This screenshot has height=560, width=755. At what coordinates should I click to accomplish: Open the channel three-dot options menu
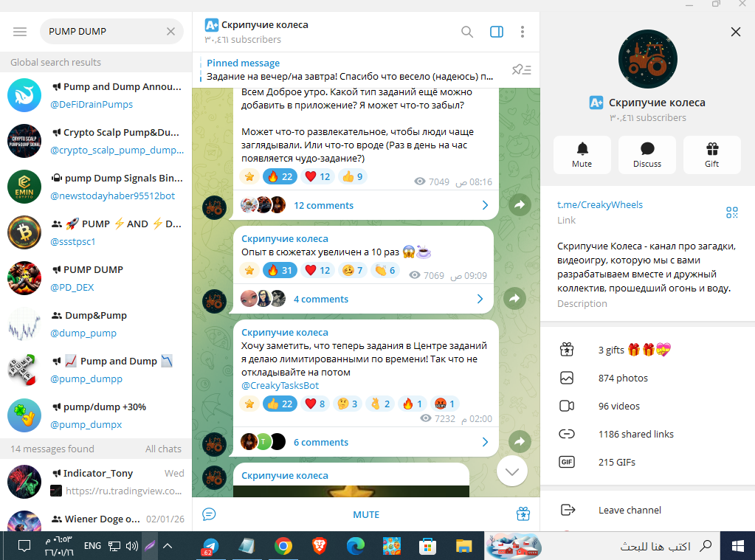point(523,32)
